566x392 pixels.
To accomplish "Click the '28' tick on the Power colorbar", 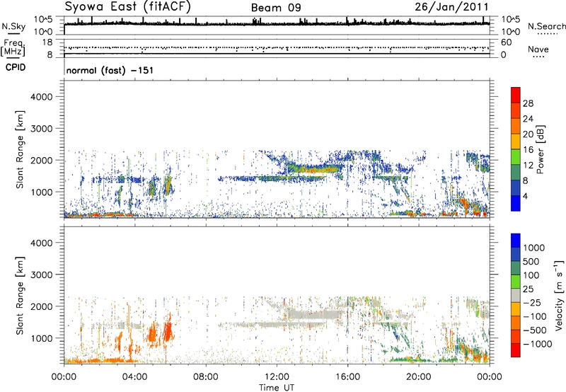I will [528, 103].
